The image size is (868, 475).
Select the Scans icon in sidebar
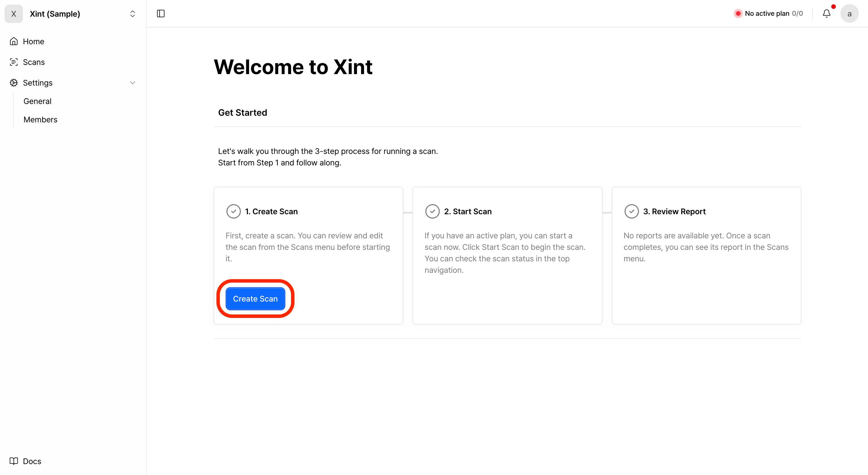coord(14,62)
